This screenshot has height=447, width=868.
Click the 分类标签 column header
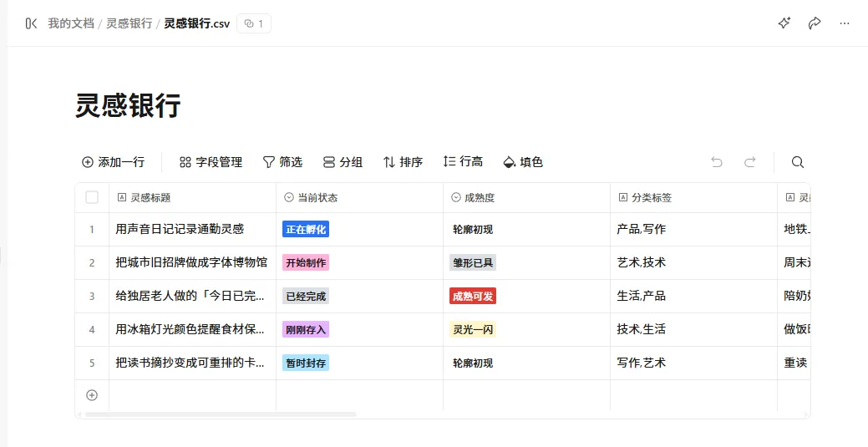[x=694, y=198]
